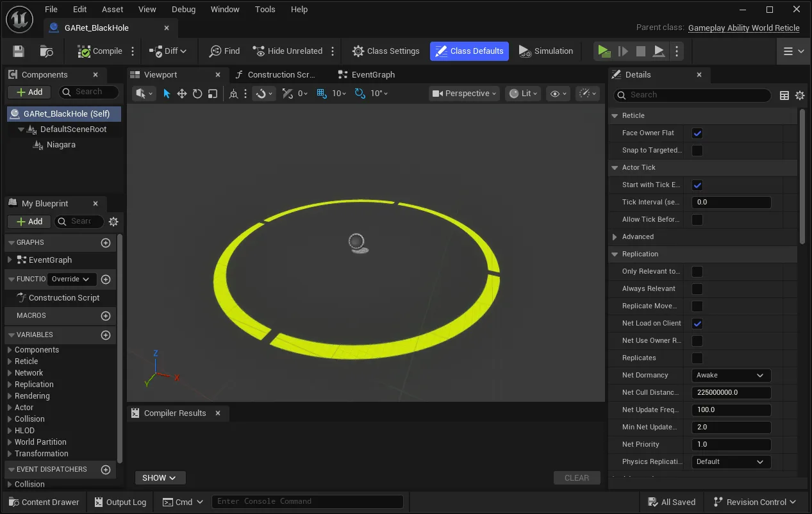Screen dimensions: 812x514
Task: Open rotation snap value 10° dropdown
Action: (x=379, y=94)
